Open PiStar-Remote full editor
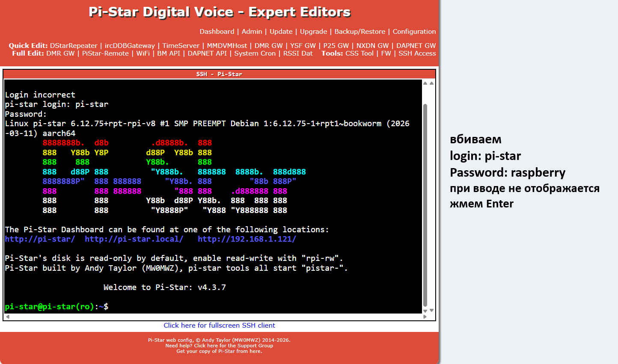Image resolution: width=618 pixels, height=364 pixels. (105, 53)
